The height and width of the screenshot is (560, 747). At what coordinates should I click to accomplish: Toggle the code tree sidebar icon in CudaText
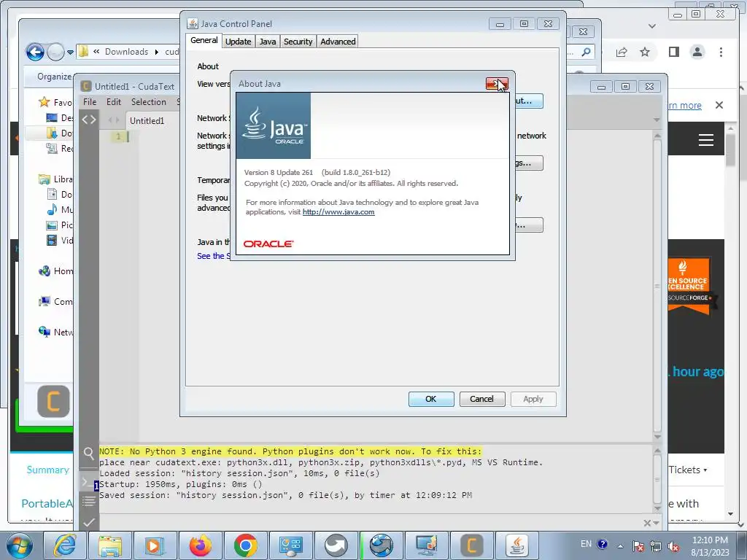tap(88, 120)
